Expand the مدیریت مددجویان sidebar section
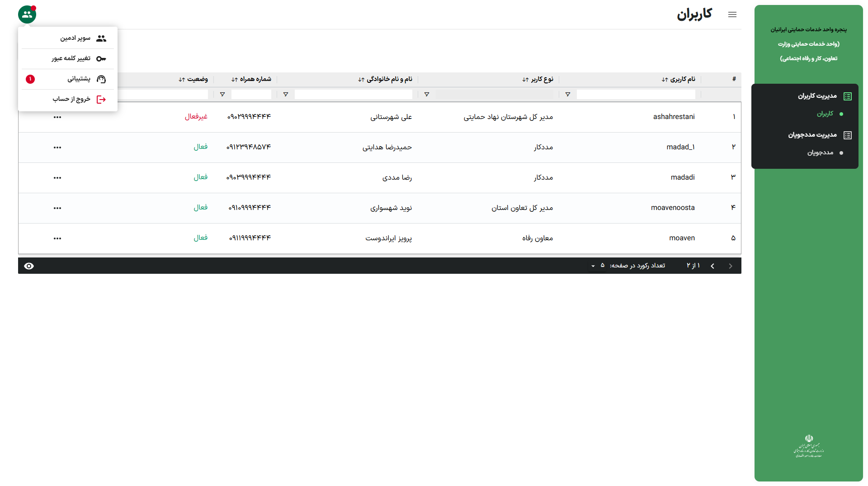 [x=812, y=135]
